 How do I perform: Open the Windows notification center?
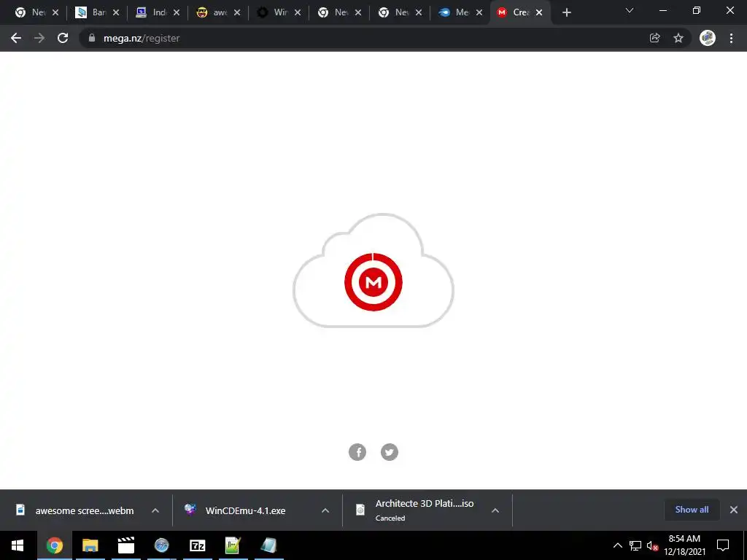tap(723, 545)
